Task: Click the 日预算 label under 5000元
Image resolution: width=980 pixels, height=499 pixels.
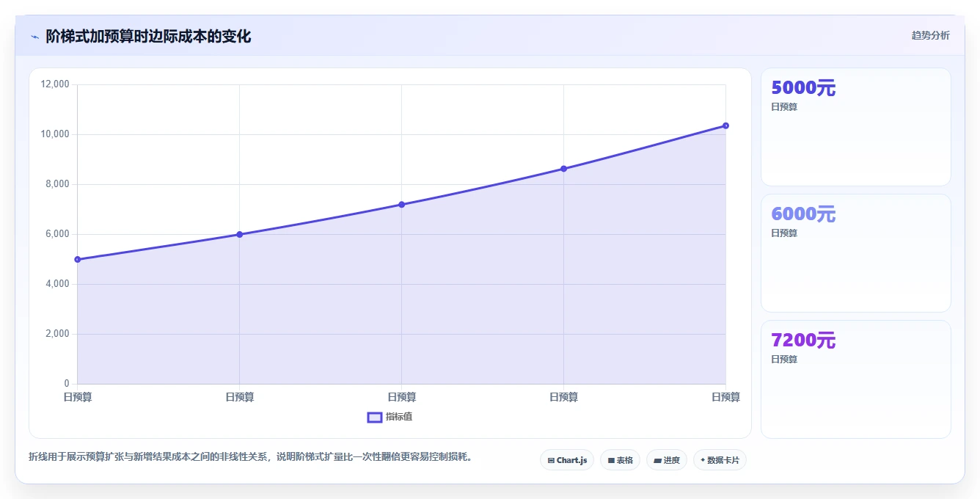Action: pyautogui.click(x=784, y=107)
